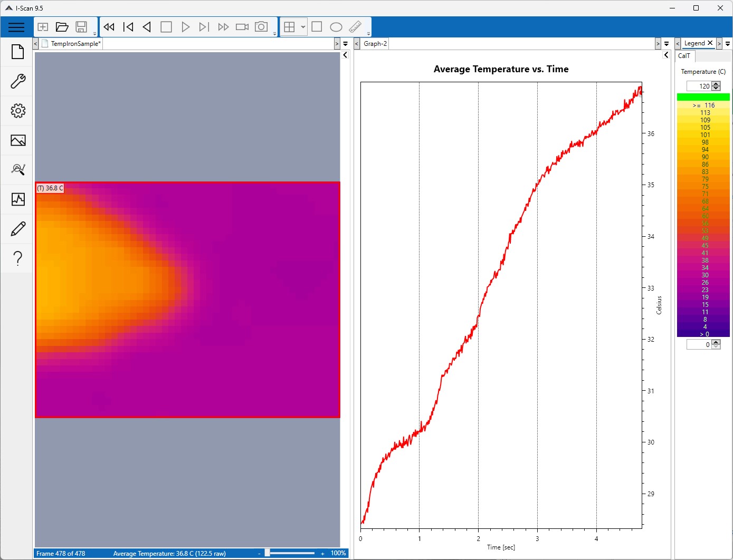Increase the 120 temperature value with the stepper

[x=716, y=83]
